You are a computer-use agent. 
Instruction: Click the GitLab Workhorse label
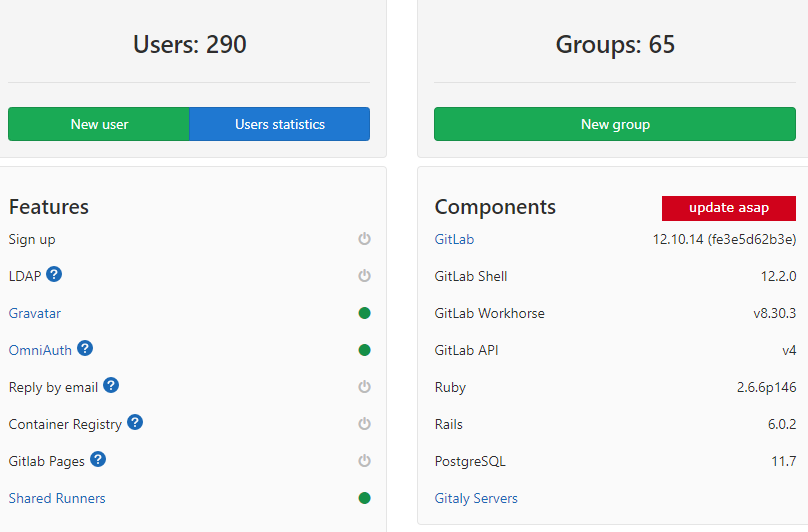[x=490, y=313]
